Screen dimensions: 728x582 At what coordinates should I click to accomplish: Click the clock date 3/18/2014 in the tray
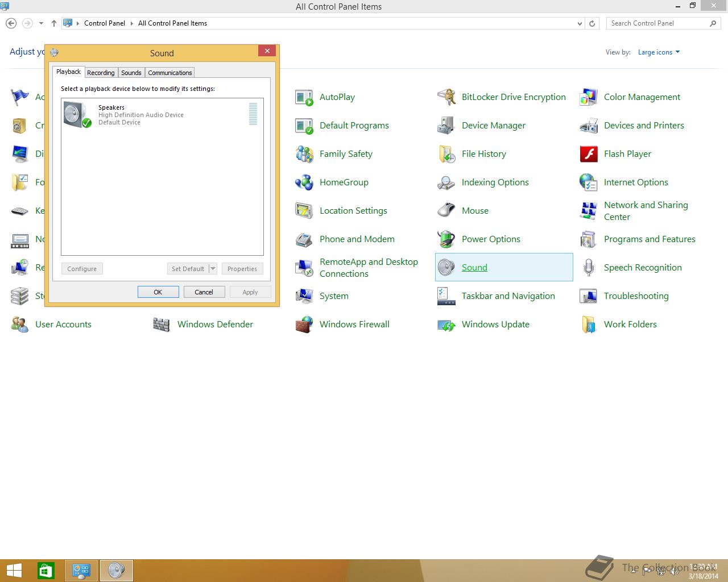[704, 576]
